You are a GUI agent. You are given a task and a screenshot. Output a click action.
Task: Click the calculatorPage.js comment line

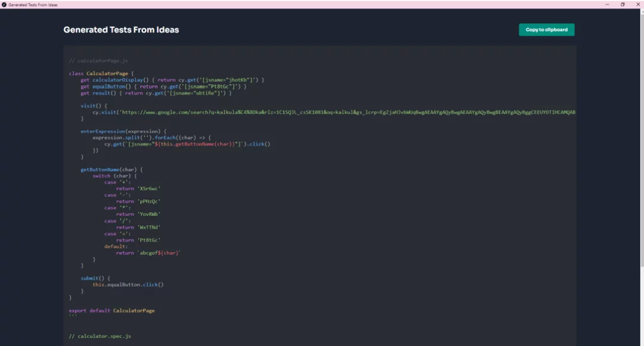coord(98,61)
